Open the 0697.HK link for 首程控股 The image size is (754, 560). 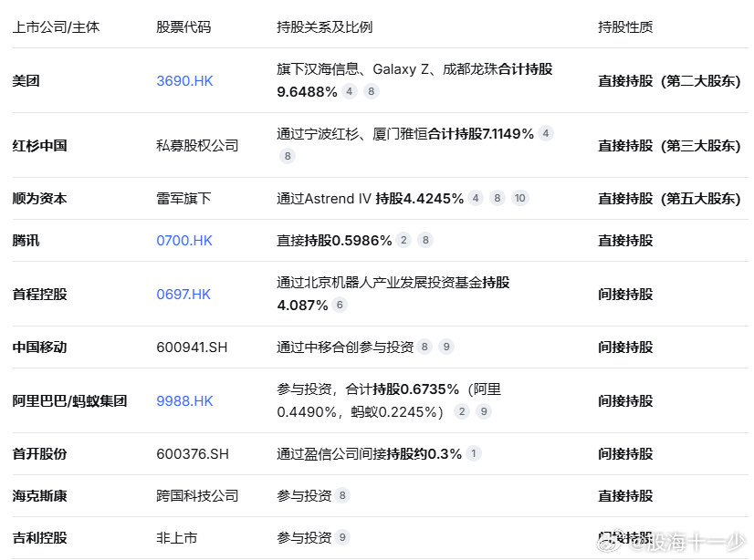183,294
